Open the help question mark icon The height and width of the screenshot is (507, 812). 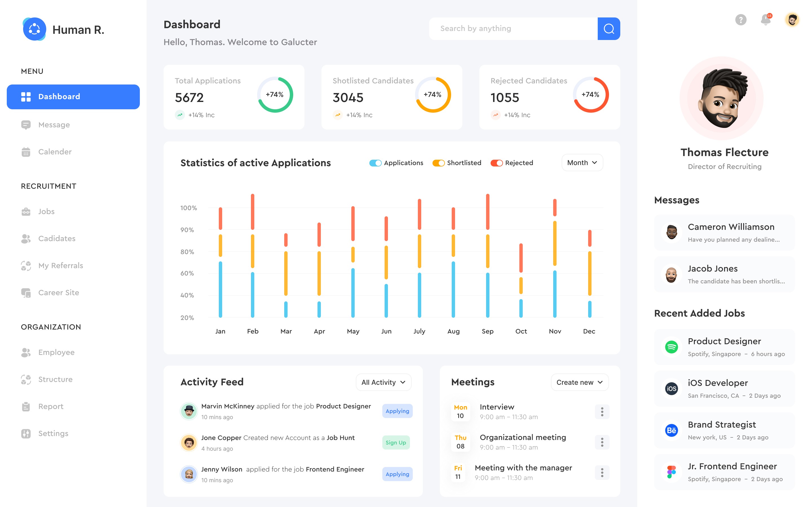click(741, 20)
